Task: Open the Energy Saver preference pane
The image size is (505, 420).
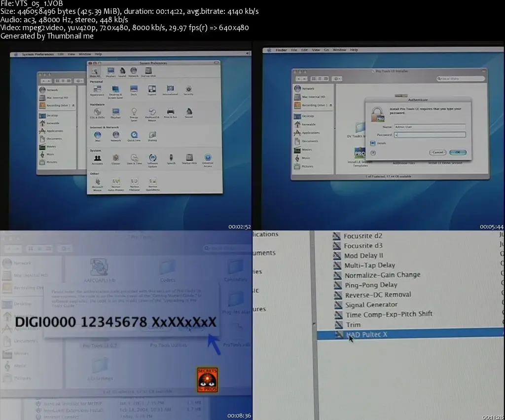Action: (134, 115)
